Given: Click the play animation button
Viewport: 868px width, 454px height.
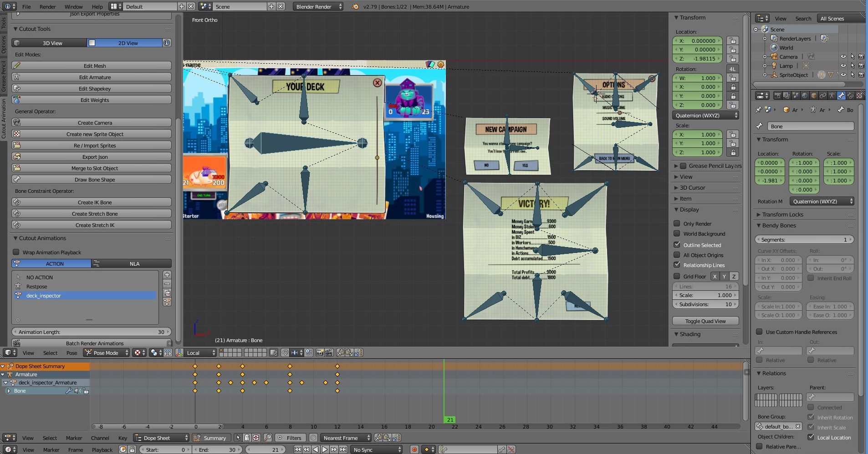Looking at the screenshot, I should pos(325,449).
